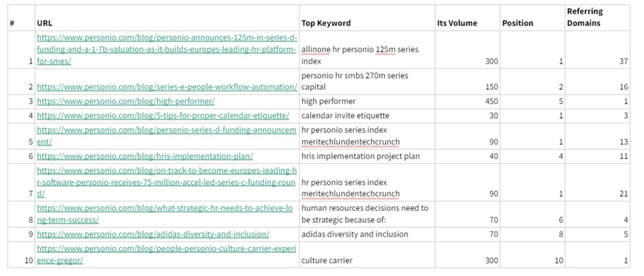The image size is (644, 276).
Task: Open the hris-implementation-plan link
Action: click(x=145, y=156)
